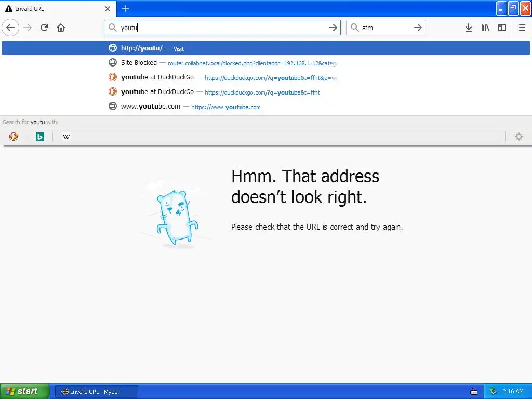Close the Invalid URL tab
Image resolution: width=532 pixels, height=399 pixels.
tap(108, 9)
